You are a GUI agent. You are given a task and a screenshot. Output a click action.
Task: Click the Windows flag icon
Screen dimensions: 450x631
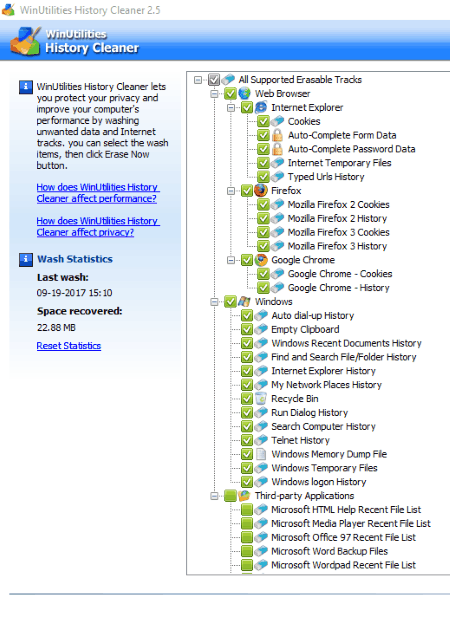244,301
